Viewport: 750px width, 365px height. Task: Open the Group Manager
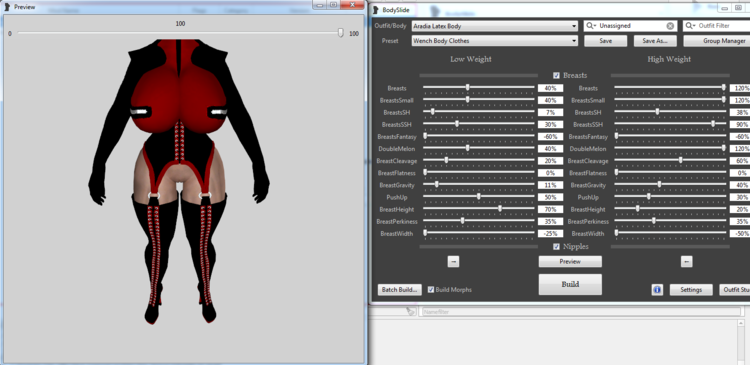717,41
